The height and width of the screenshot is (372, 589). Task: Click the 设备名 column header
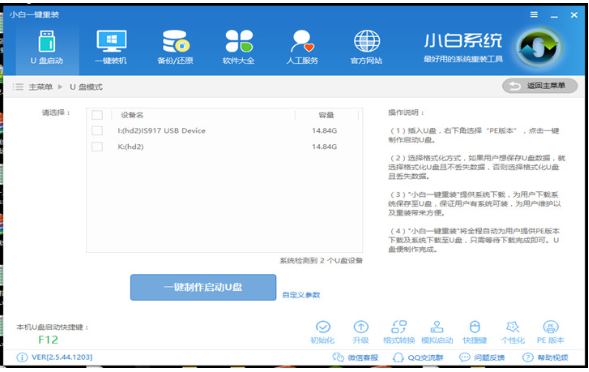pos(132,115)
